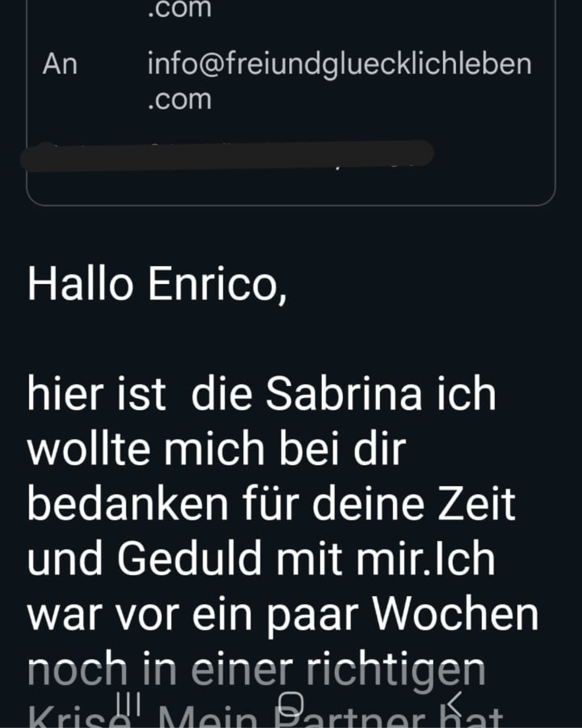Tap the sender's '.com' address at top
This screenshot has height=728, width=582.
(x=179, y=9)
